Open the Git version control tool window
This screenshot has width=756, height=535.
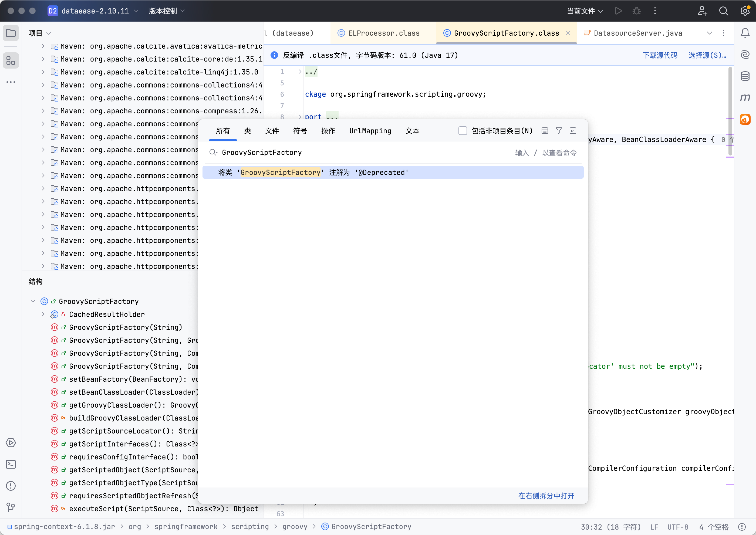(x=11, y=507)
